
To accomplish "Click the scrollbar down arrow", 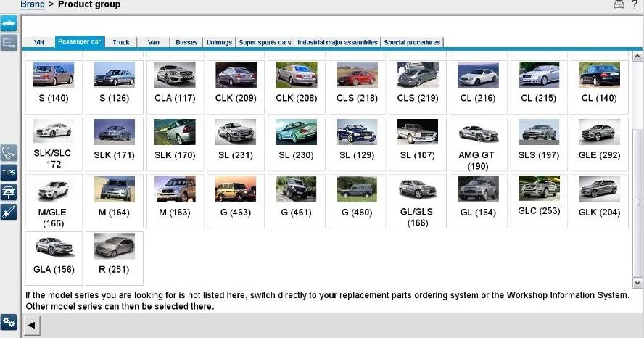I will pos(637,283).
